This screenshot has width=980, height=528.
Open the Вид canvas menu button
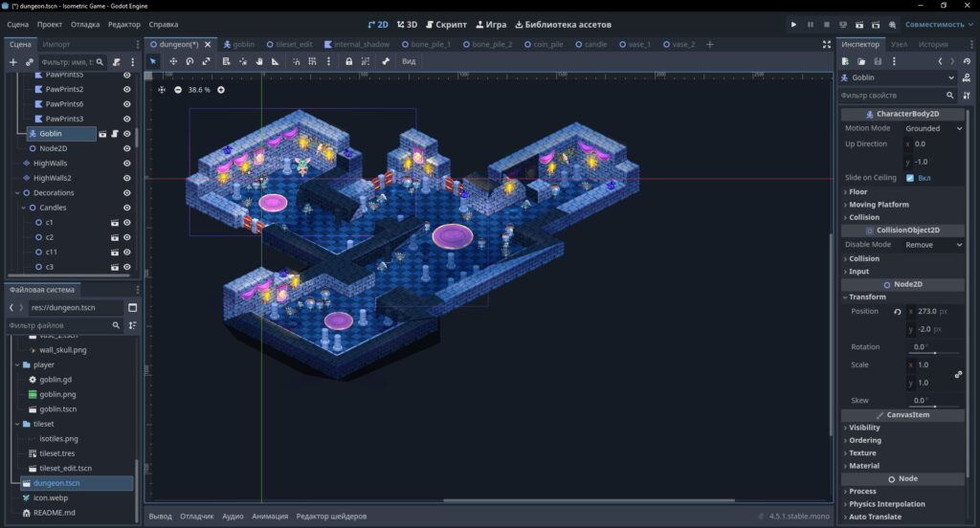coord(409,61)
